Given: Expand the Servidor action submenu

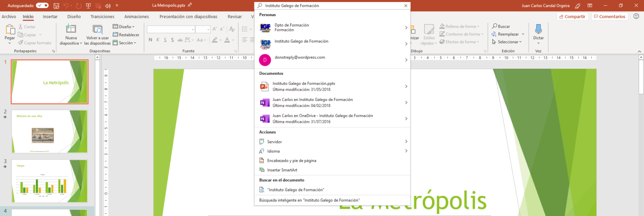Looking at the screenshot, I should point(406,142).
